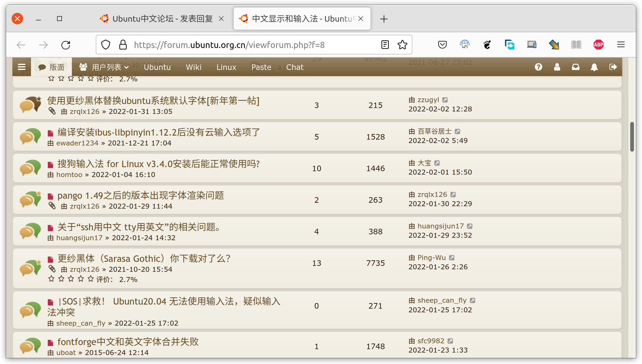This screenshot has width=642, height=364.
Task: Open the Ubuntu nav link
Action: (157, 67)
